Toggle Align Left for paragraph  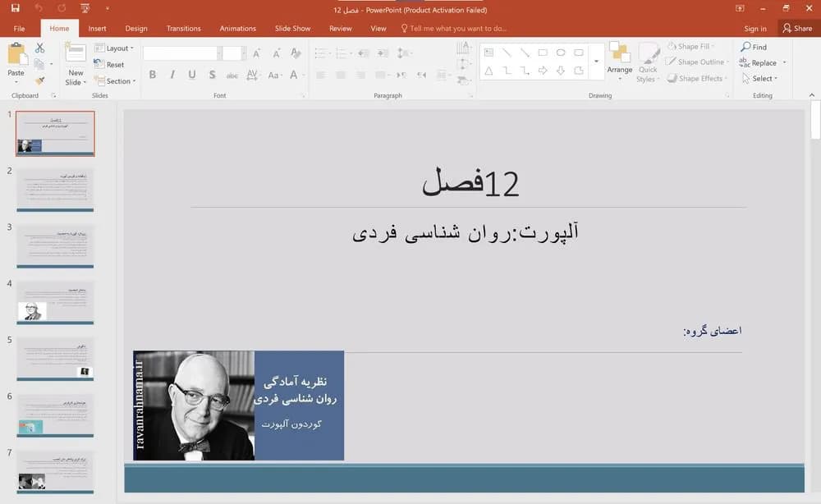click(321, 76)
